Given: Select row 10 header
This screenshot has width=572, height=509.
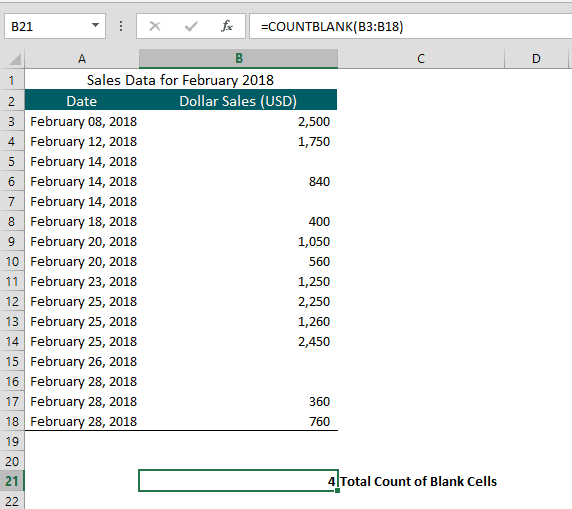Looking at the screenshot, I should coord(12,261).
